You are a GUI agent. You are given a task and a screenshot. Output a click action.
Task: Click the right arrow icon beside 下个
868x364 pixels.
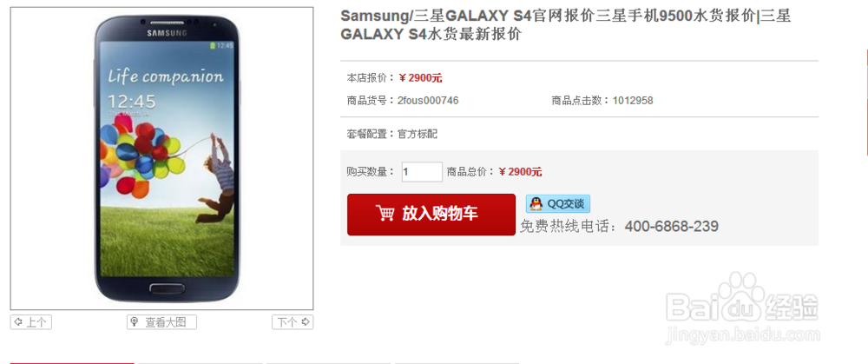pyautogui.click(x=305, y=322)
